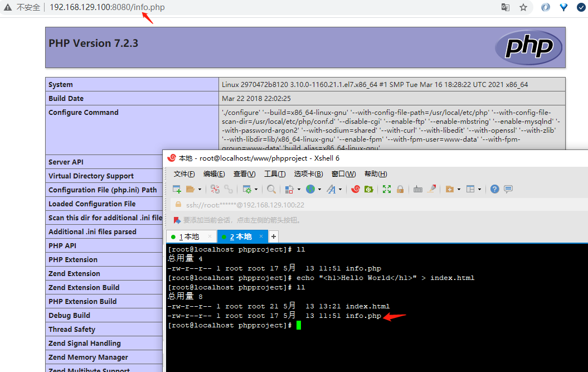
Task: Open the 窗口(W) menu
Action: tap(343, 174)
